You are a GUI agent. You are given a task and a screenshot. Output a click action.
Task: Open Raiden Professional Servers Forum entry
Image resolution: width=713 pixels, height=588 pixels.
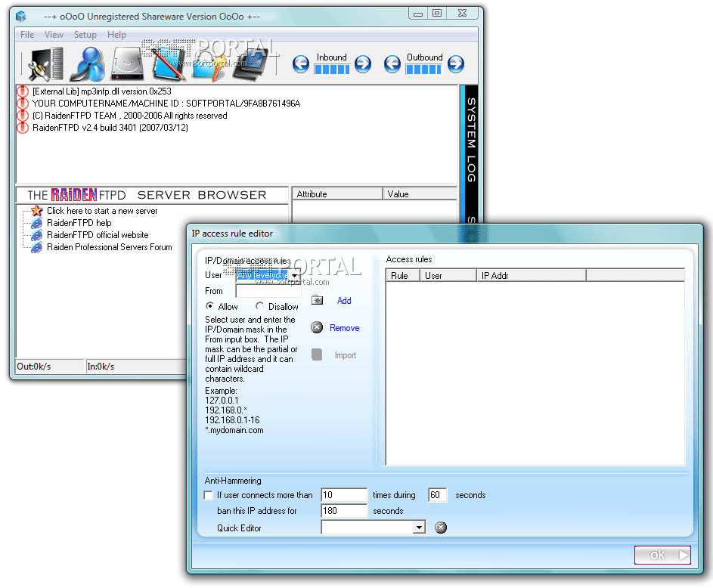click(x=109, y=247)
